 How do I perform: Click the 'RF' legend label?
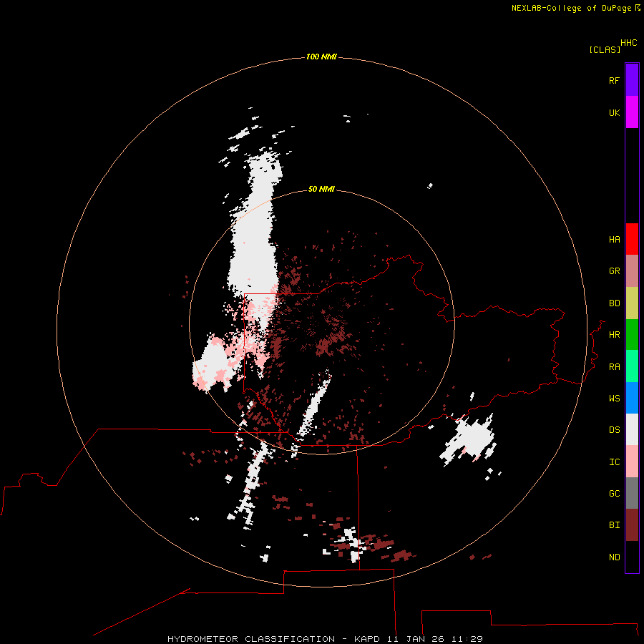(614, 80)
